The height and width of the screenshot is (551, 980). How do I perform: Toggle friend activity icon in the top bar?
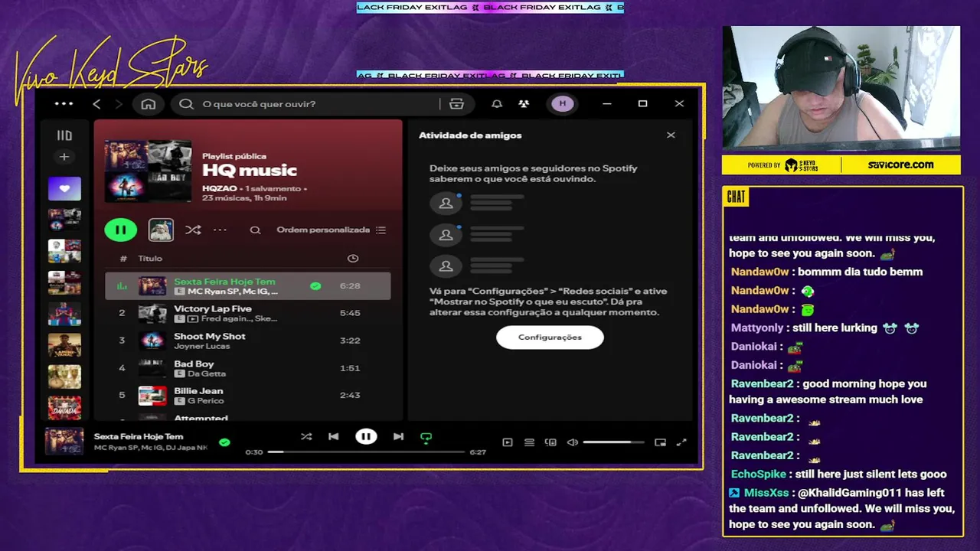tap(524, 104)
